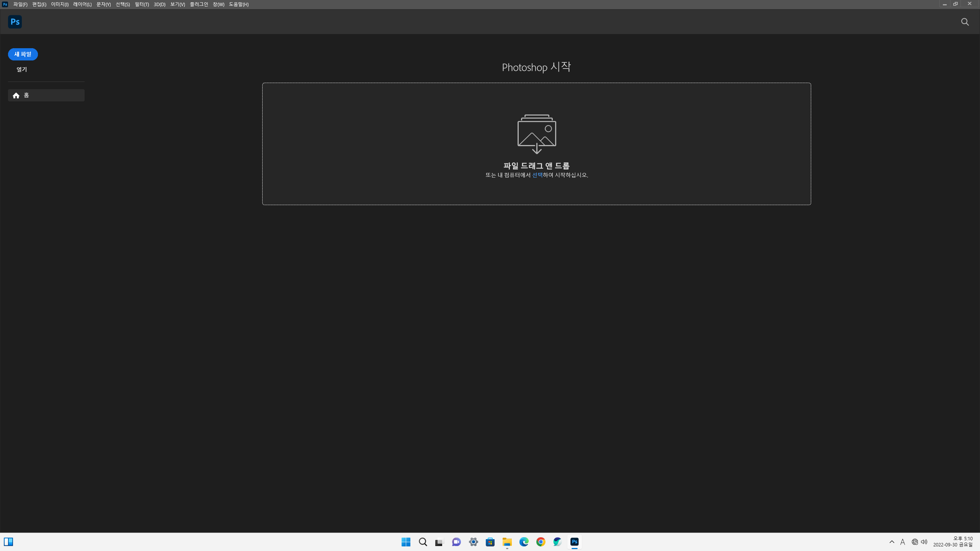Click the Photoshop home logo icon
Viewport: 980px width, 551px height.
click(x=15, y=22)
